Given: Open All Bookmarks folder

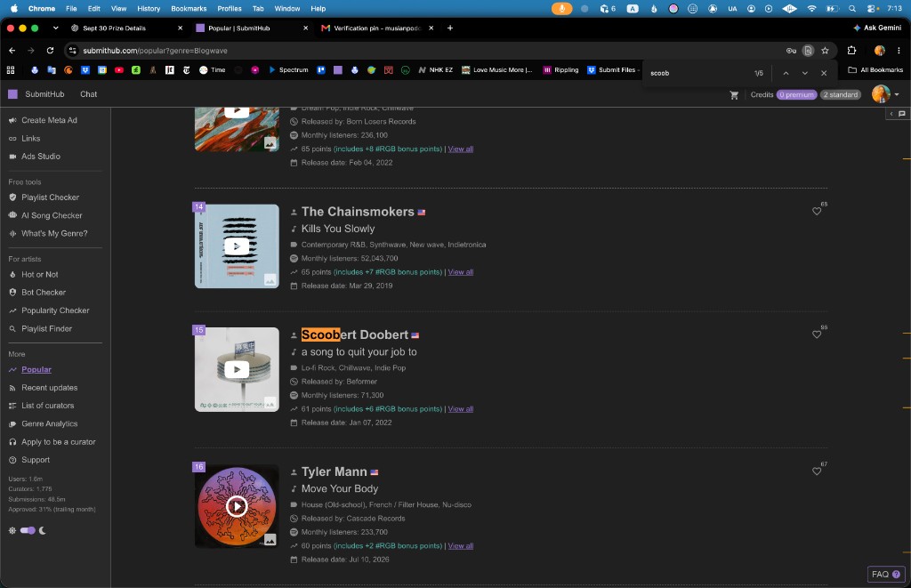Looking at the screenshot, I should 875,69.
